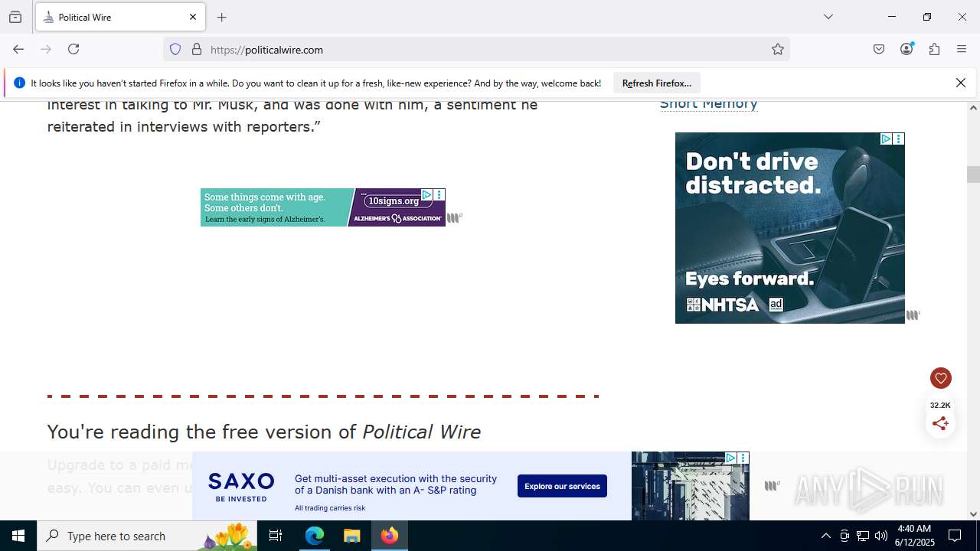This screenshot has width=980, height=551.
Task: Open File Explorer from the taskbar
Action: point(352,536)
